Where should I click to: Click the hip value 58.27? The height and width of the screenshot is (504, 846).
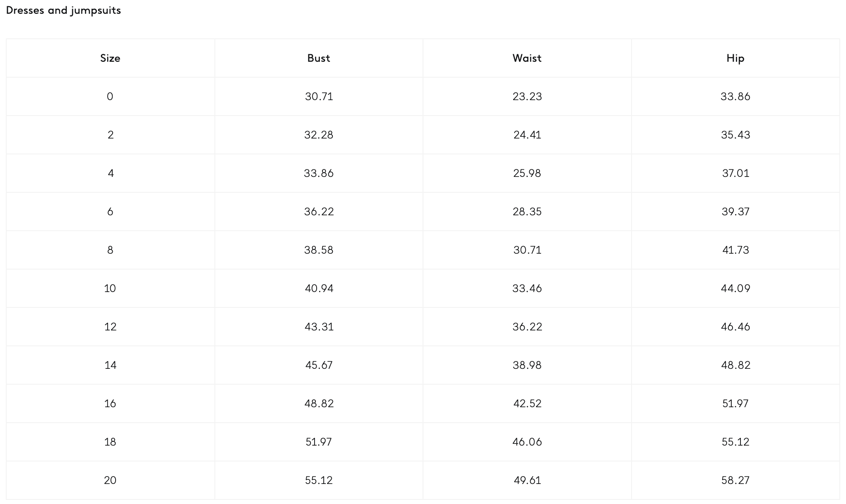[x=735, y=480]
